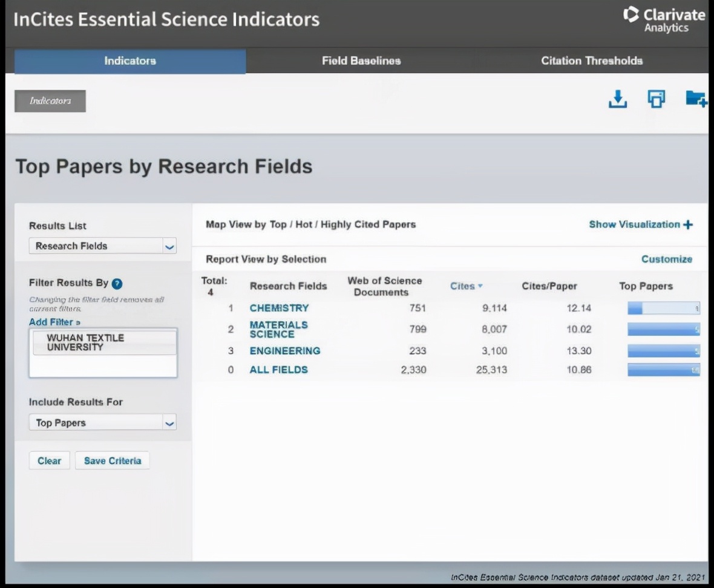
Task: Switch to the Field Baselines tab
Action: pyautogui.click(x=361, y=60)
